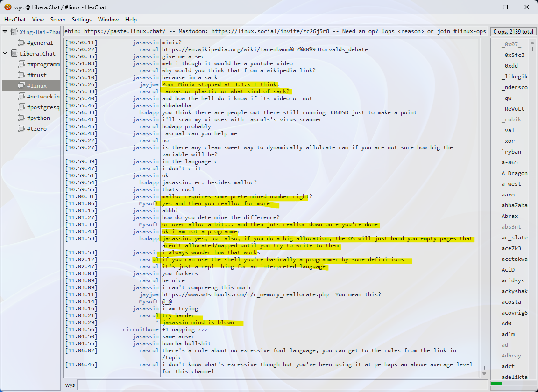Select user A_Dragon in the user list

pyautogui.click(x=514, y=173)
